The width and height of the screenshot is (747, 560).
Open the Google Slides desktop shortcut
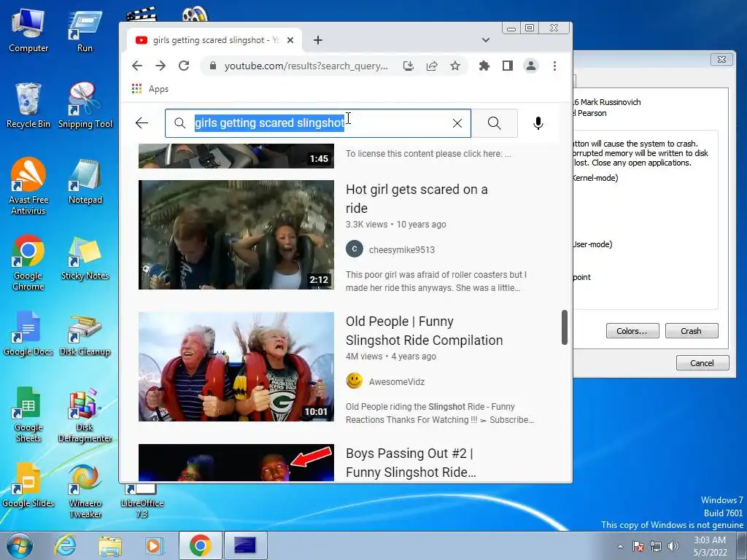[28, 486]
